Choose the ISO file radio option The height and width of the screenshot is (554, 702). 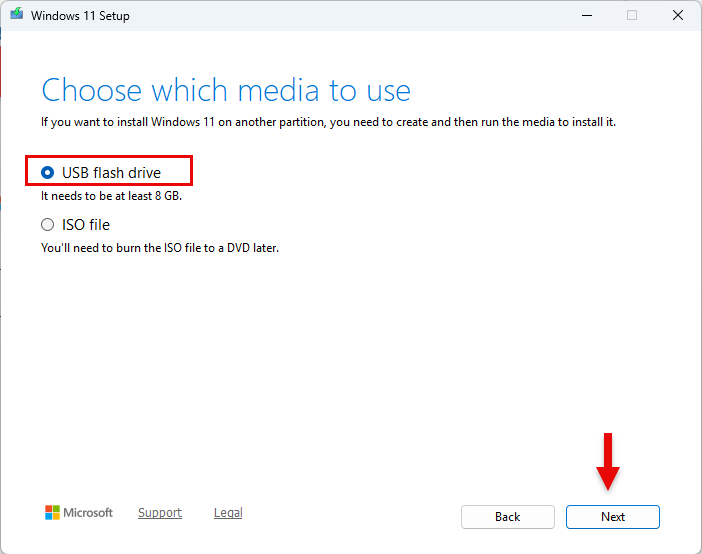(47, 224)
